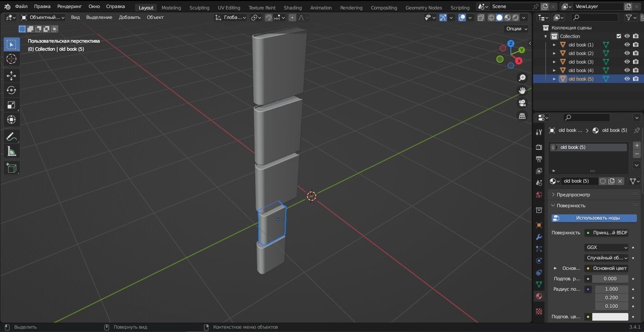The image size is (644, 332).
Task: Expand old book (1) tree item
Action: click(554, 45)
